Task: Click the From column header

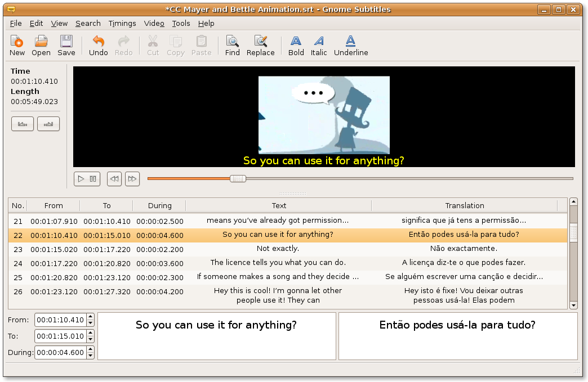Action: [x=54, y=205]
